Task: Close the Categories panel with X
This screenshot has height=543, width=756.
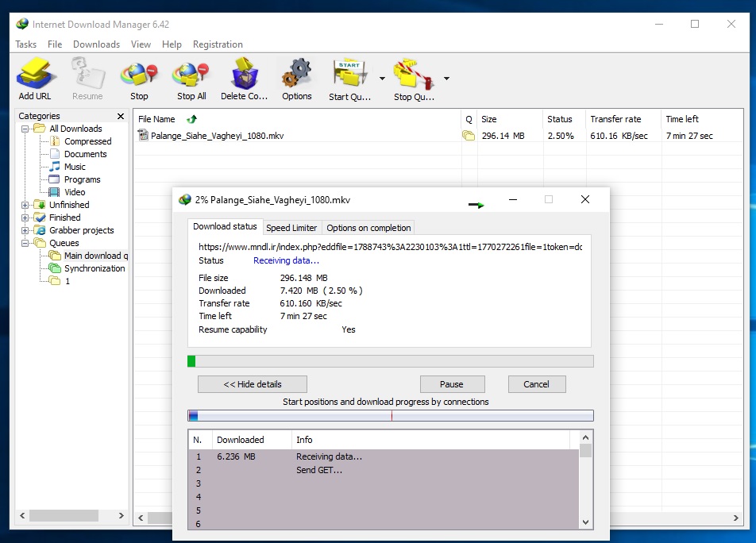Action: click(x=121, y=116)
